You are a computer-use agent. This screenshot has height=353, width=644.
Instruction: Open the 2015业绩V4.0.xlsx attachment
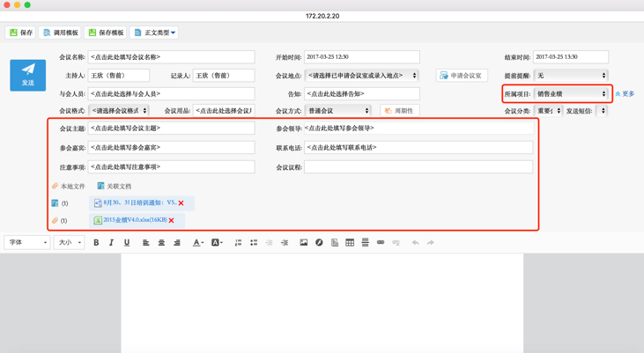click(135, 220)
